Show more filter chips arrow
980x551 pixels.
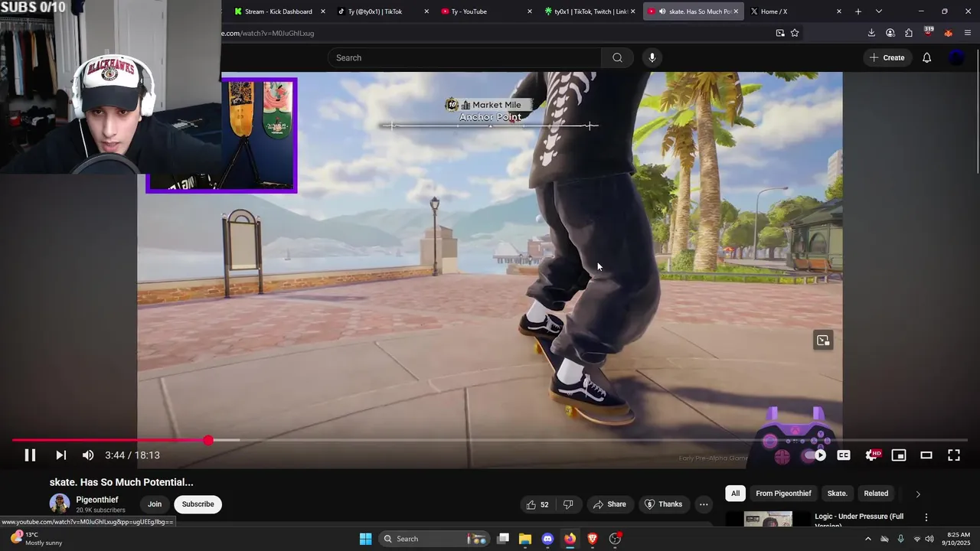click(x=918, y=494)
